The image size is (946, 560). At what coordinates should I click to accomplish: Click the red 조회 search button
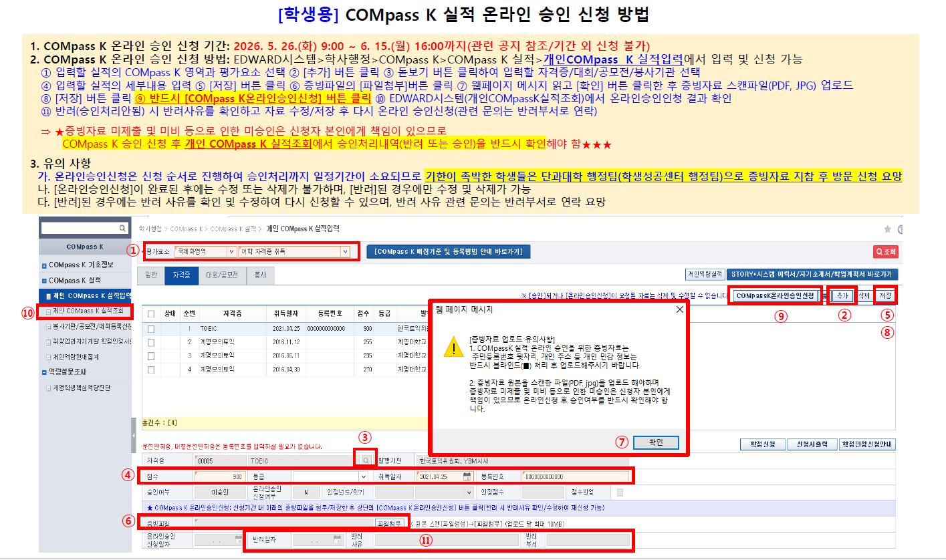coord(885,251)
